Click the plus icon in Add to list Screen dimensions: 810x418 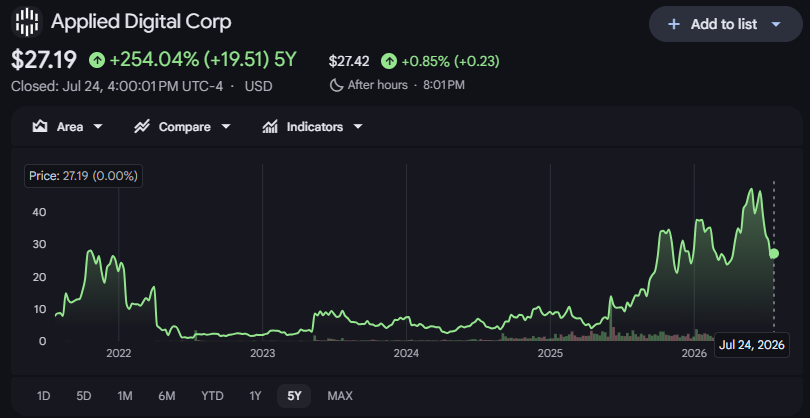click(674, 24)
